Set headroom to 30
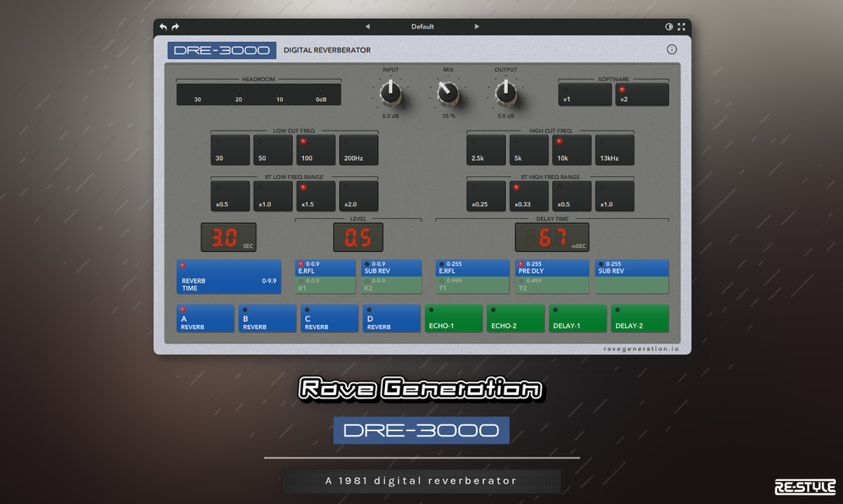 point(197,95)
